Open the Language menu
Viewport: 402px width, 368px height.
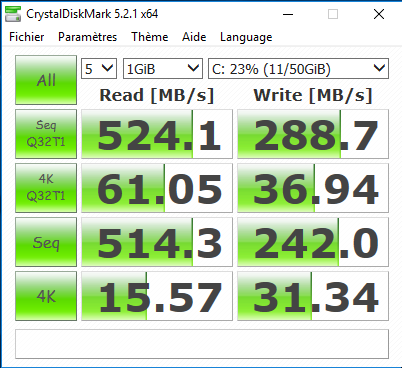[246, 37]
